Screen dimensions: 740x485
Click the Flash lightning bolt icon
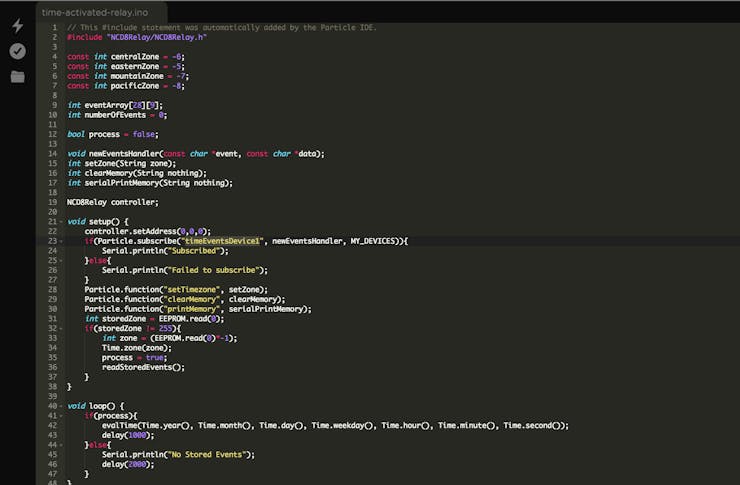(x=17, y=25)
